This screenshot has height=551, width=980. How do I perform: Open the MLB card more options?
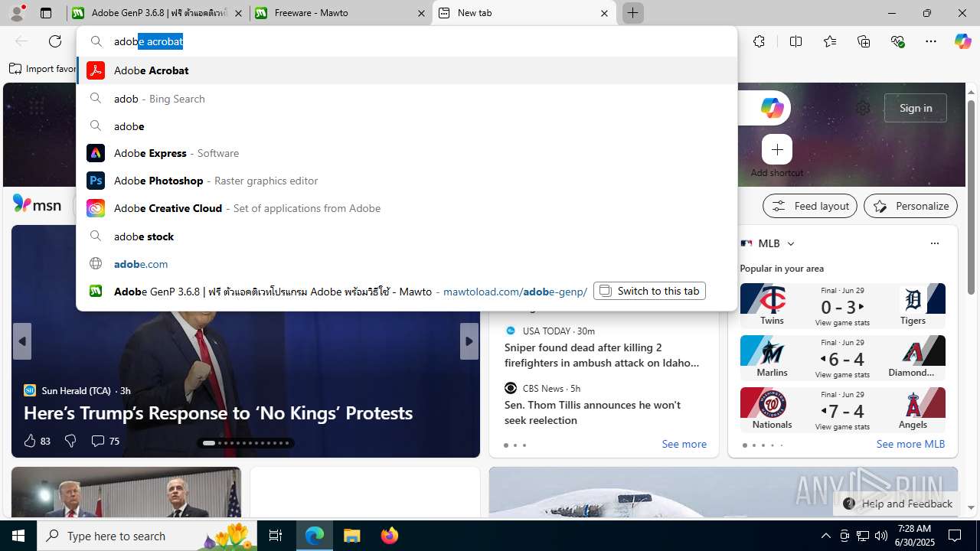[x=934, y=243]
